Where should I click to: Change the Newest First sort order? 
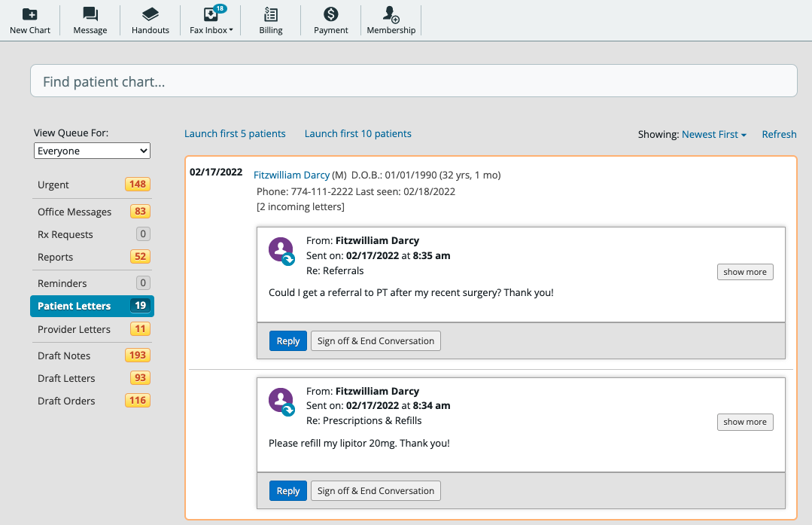713,134
